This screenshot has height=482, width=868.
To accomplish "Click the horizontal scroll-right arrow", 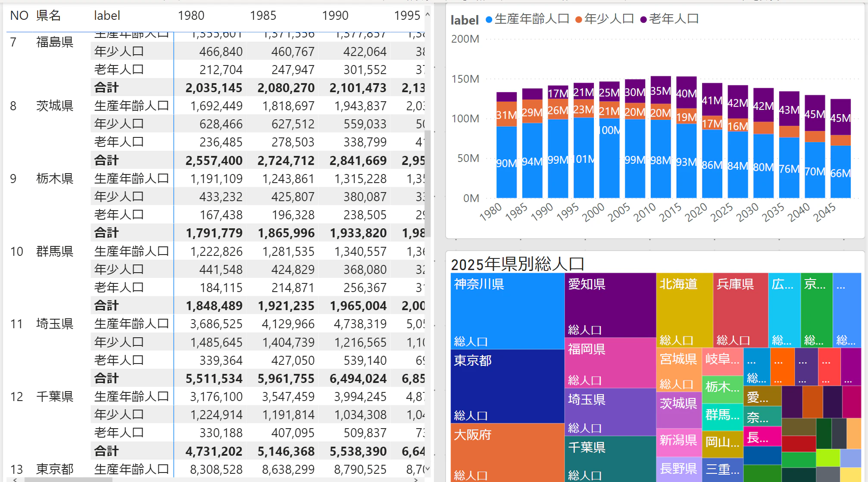I will point(415,479).
